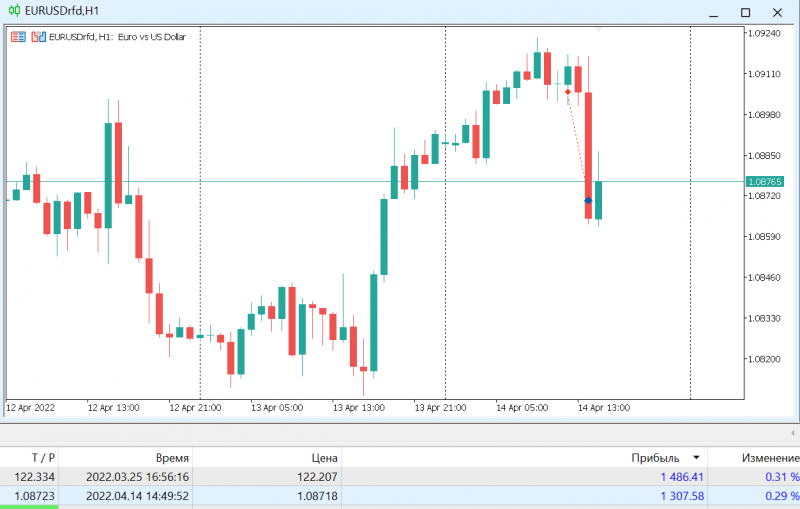Image resolution: width=800 pixels, height=509 pixels.
Task: Select the red sell entry arrow marker
Action: pos(567,92)
